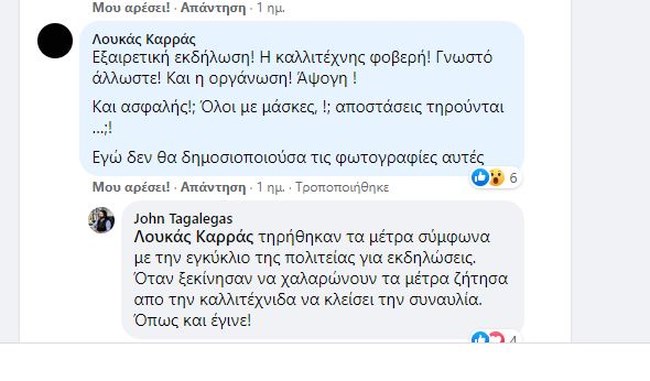Open Λουκάς Καρράς name above the comment
Screen dimensions: 650x381
144,39
